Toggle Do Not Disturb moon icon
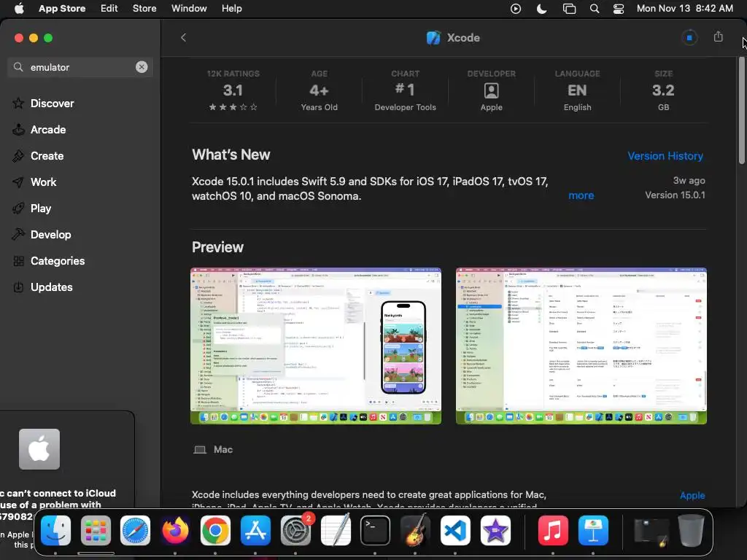The height and width of the screenshot is (560, 747). [x=542, y=9]
